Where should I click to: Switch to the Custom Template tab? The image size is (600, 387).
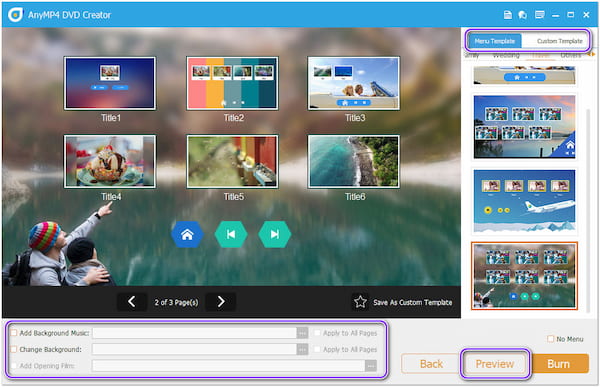(559, 41)
